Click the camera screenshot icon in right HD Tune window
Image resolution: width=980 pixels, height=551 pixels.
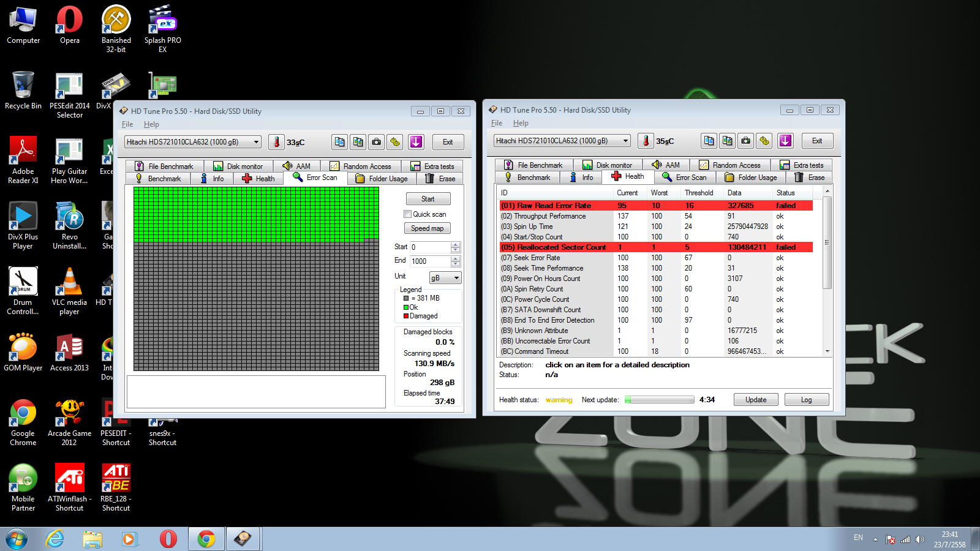[745, 141]
